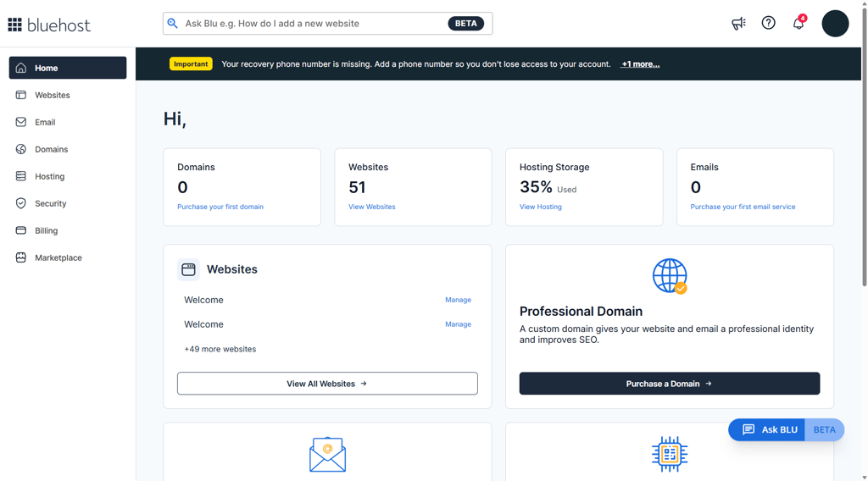The image size is (868, 481).
Task: Open Domains in the sidebar menu
Action: (68, 149)
